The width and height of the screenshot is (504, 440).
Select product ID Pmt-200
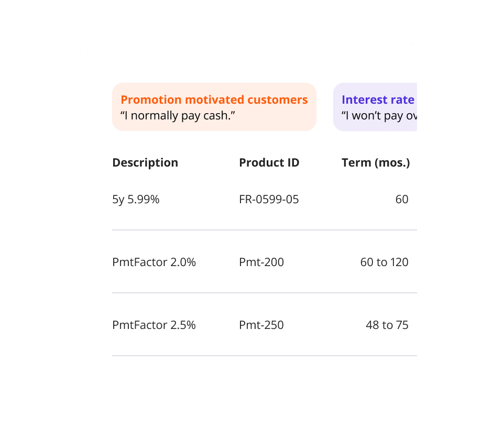pos(261,262)
